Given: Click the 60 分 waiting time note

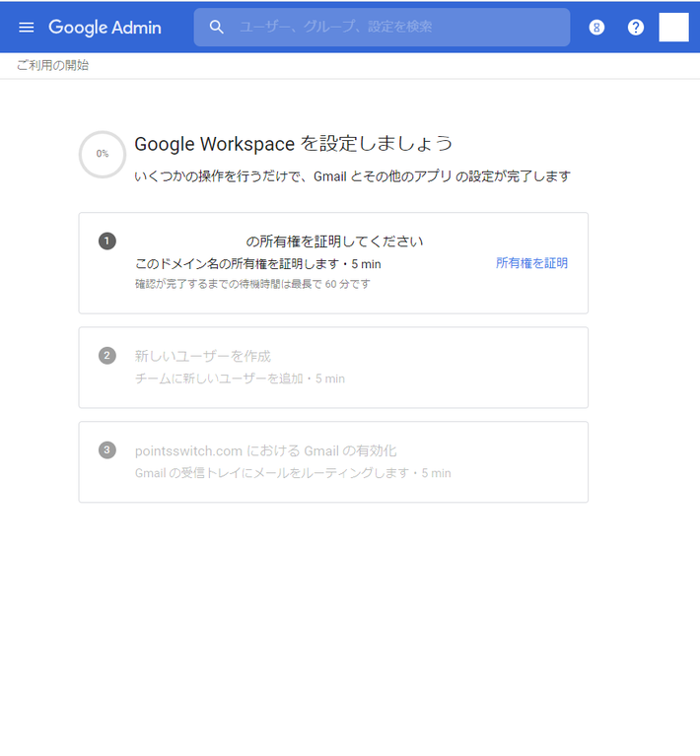Looking at the screenshot, I should coord(252,284).
